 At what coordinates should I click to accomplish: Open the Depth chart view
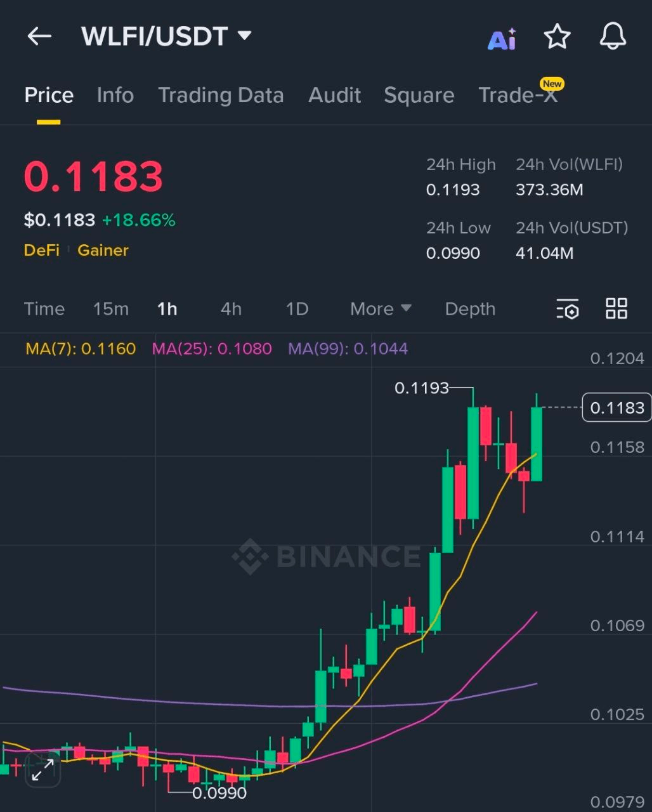click(x=469, y=310)
